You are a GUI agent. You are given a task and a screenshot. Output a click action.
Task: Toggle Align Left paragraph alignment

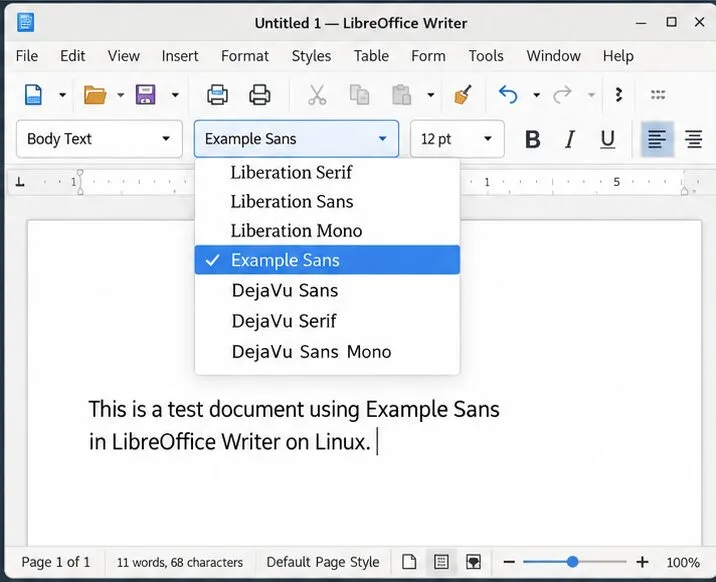click(x=657, y=139)
